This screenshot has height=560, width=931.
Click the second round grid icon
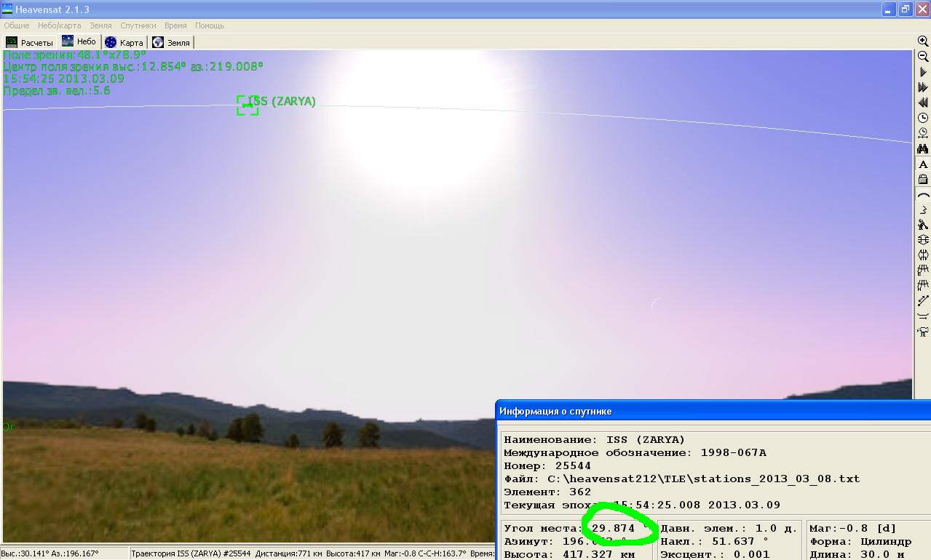tap(923, 255)
